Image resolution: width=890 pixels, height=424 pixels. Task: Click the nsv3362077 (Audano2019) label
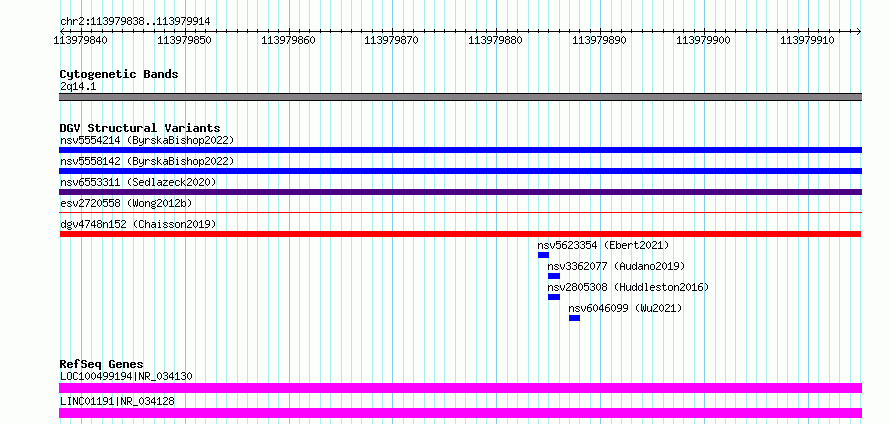click(x=616, y=266)
